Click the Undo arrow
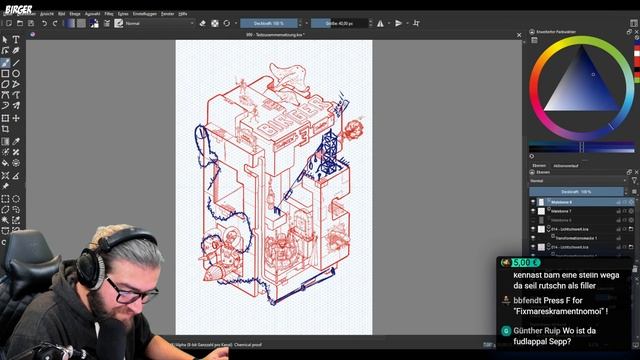Screen dimensions: 640x360 [x=44, y=23]
